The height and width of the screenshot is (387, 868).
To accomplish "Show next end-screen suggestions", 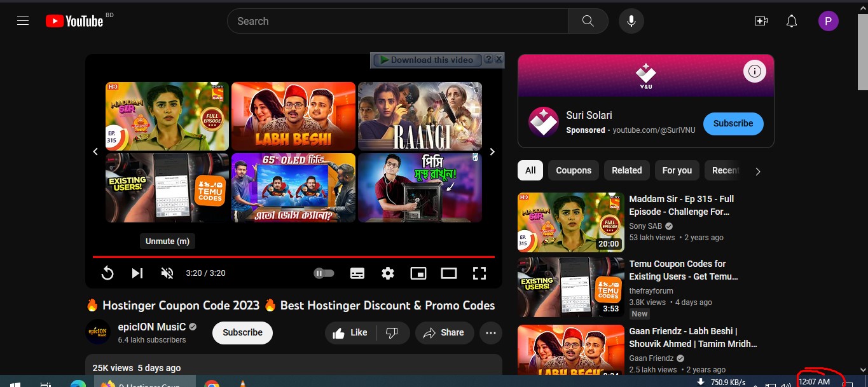I will pyautogui.click(x=492, y=151).
